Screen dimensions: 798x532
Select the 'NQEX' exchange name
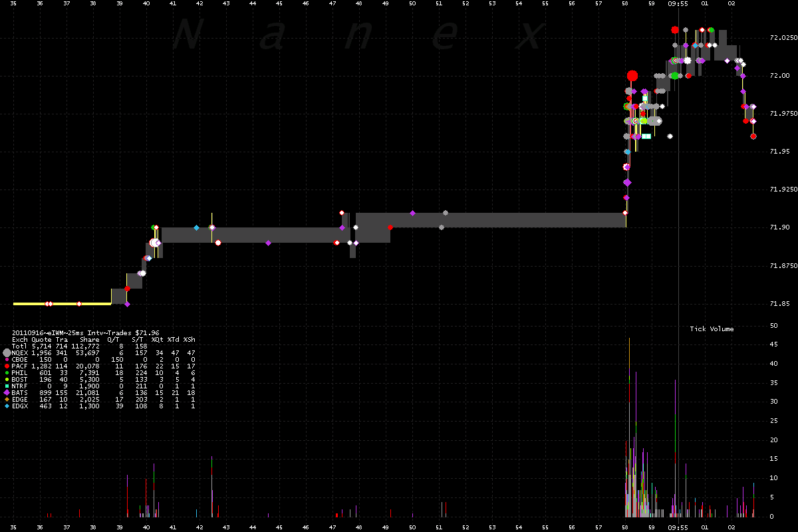tap(20, 352)
